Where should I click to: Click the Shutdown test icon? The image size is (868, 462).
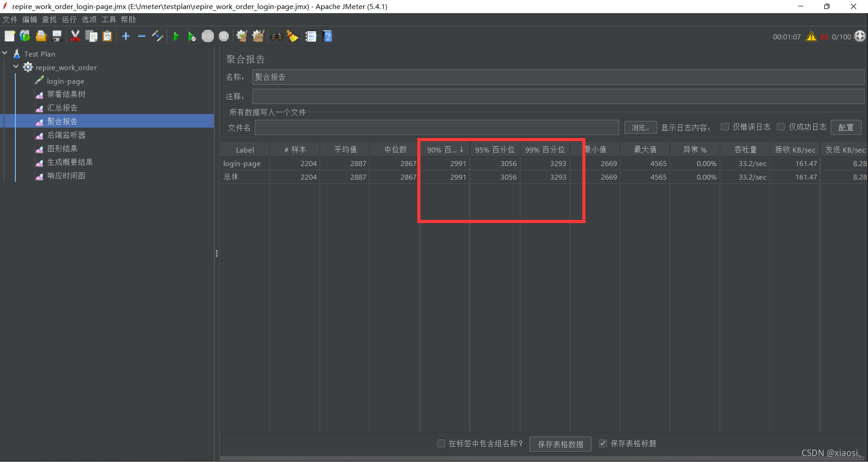click(224, 36)
